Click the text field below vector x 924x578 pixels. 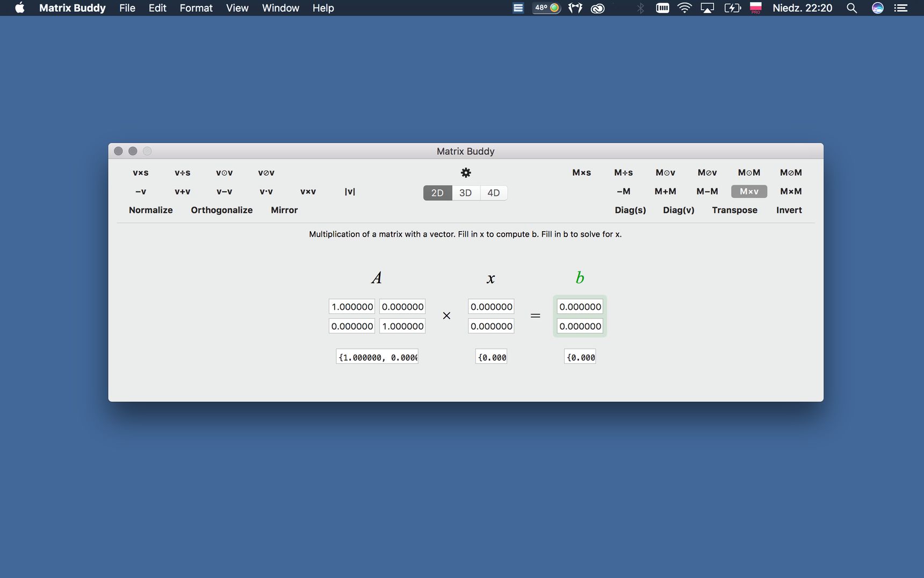click(492, 357)
